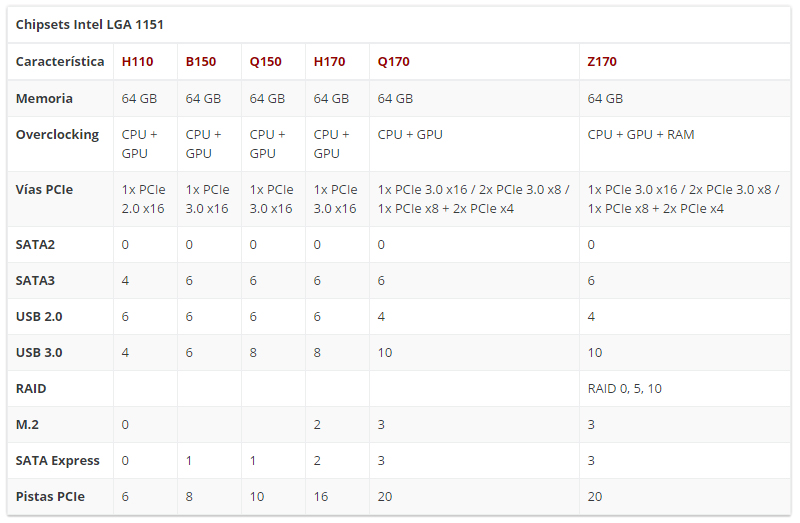Screen dimensions: 800x523
Task: Open the H170 chipset link
Action: pyautogui.click(x=329, y=62)
